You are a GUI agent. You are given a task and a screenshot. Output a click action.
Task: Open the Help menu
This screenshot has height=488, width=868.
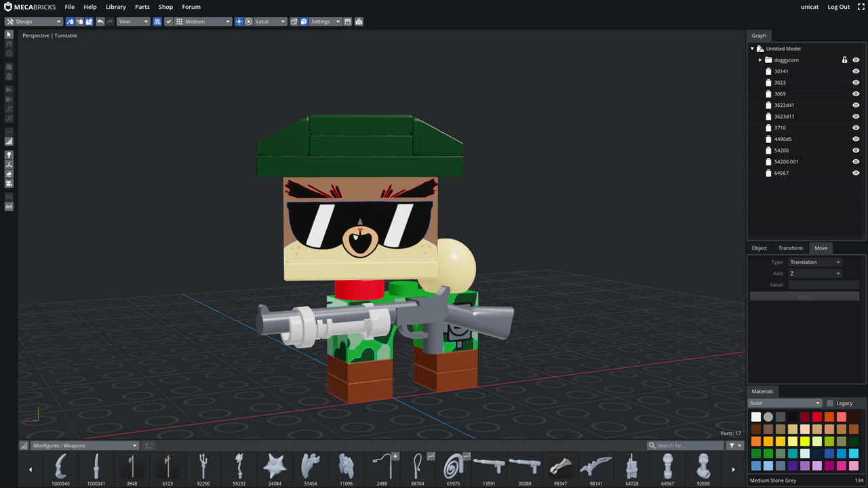pos(90,7)
